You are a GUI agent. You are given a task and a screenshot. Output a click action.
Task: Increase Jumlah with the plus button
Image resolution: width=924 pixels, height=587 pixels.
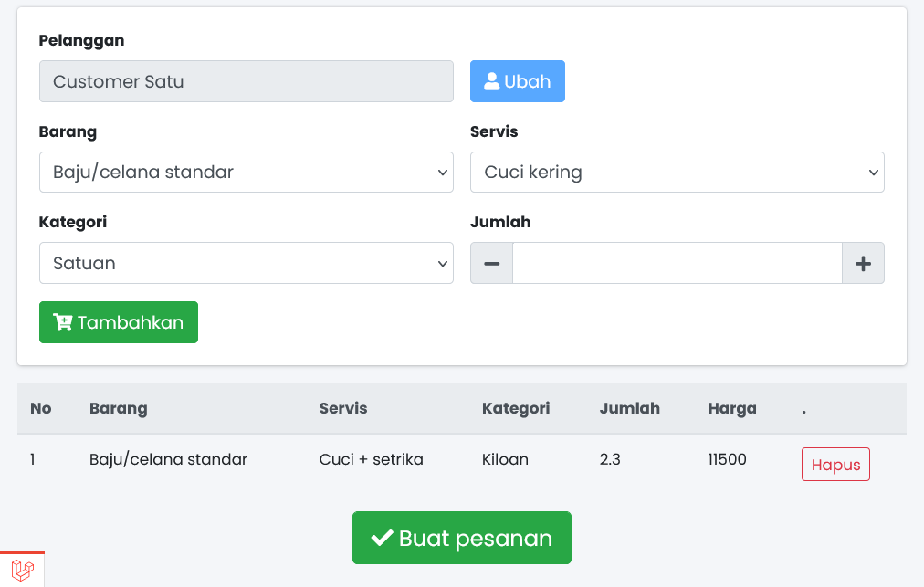coord(863,263)
